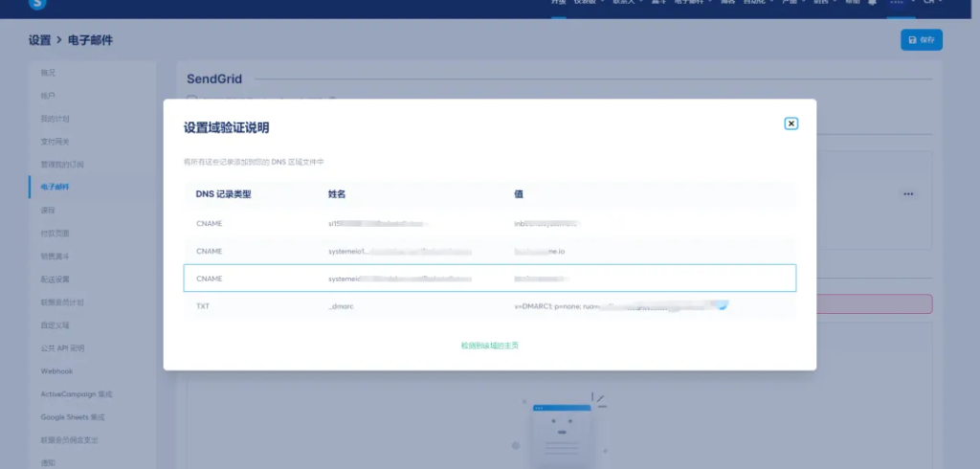Image resolution: width=980 pixels, height=469 pixels.
Task: Click the CNAME cell in the highlighted row
Action: pos(209,279)
